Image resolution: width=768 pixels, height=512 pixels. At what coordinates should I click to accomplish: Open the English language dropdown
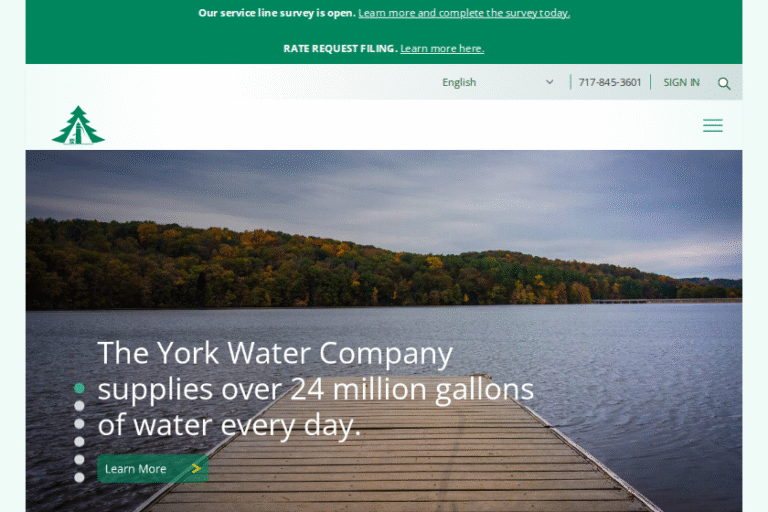(498, 82)
